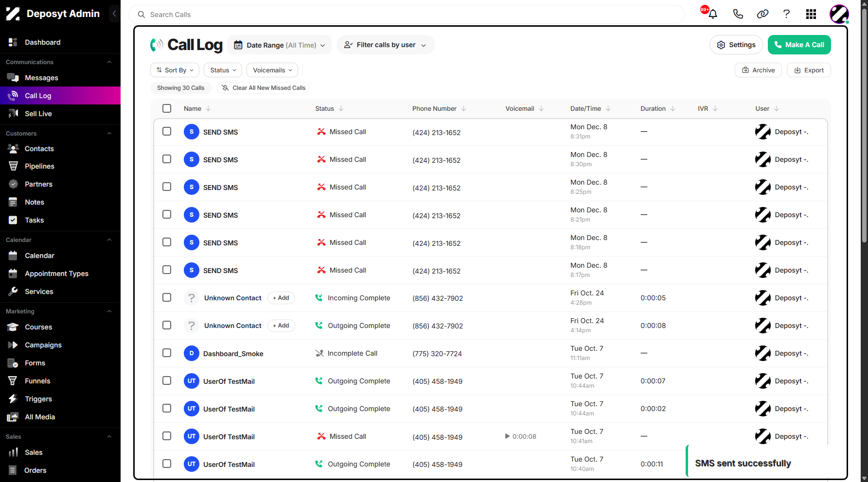
Task: Open the Date Range dropdown
Action: coord(280,45)
